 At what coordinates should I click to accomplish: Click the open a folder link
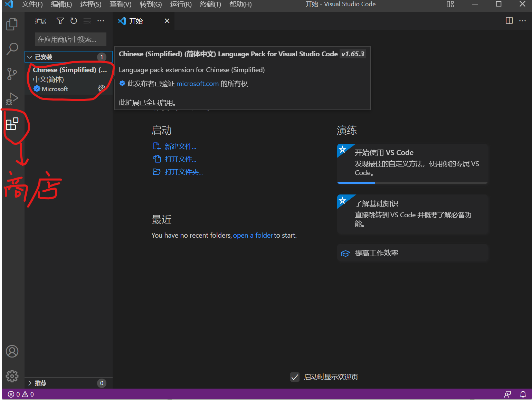pos(253,235)
